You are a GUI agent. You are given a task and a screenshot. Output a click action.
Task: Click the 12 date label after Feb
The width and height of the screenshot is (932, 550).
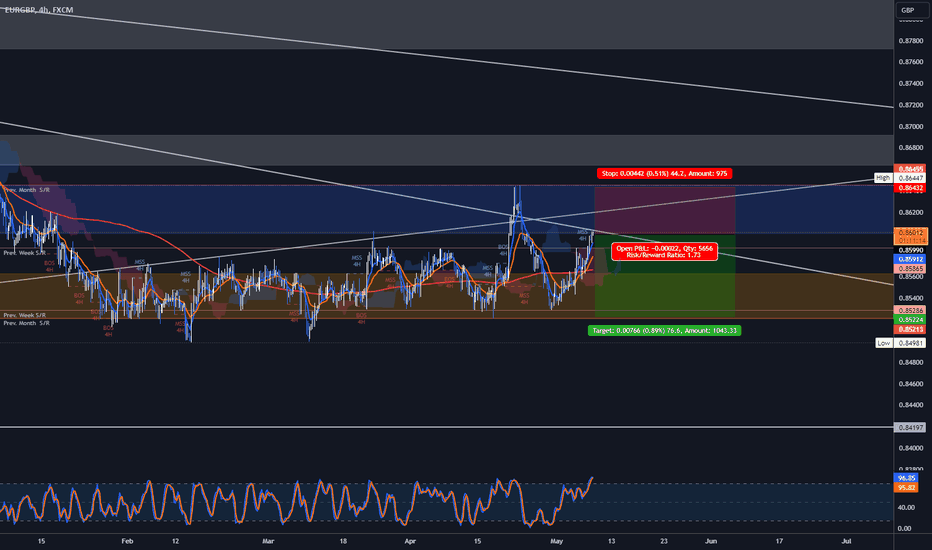175,541
